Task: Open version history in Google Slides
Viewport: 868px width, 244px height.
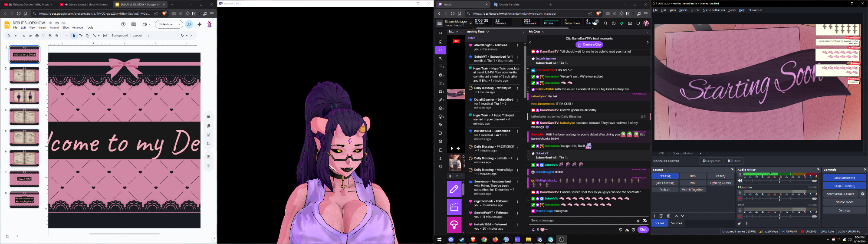Action: [x=123, y=24]
